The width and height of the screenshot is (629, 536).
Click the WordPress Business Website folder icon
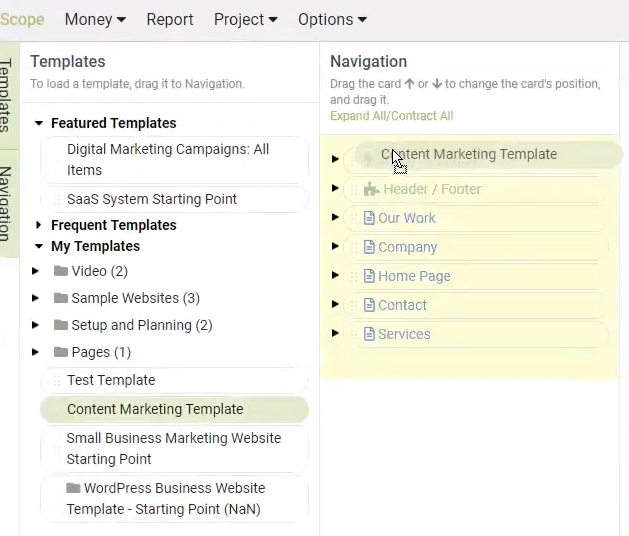click(73, 488)
